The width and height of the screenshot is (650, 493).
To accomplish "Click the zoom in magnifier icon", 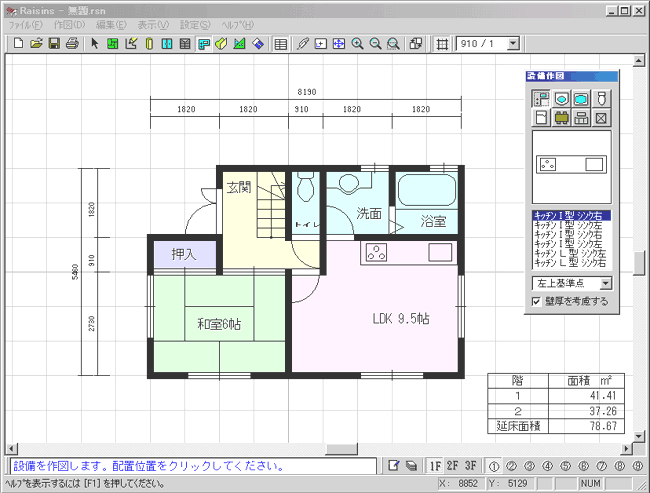I will (358, 44).
